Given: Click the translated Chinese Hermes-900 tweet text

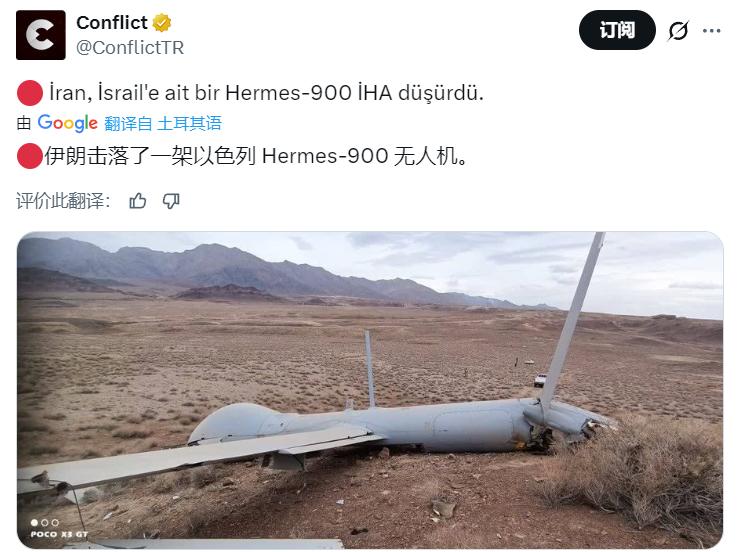Looking at the screenshot, I should (256, 156).
